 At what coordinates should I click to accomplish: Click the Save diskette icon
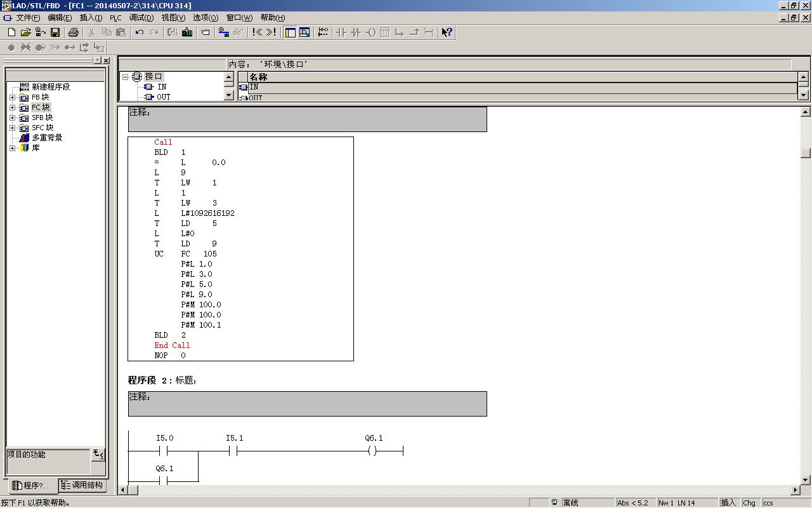click(55, 32)
